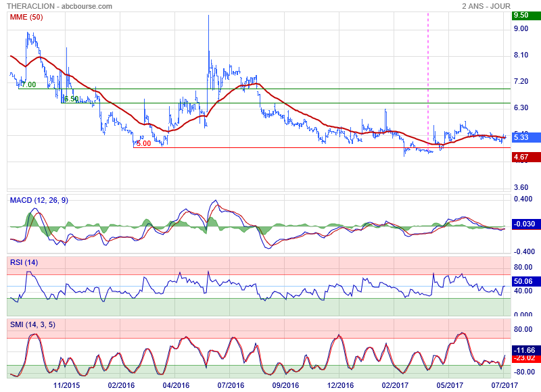Click the 0.400 MACD axis label
The image size is (541, 392).
tap(523, 199)
